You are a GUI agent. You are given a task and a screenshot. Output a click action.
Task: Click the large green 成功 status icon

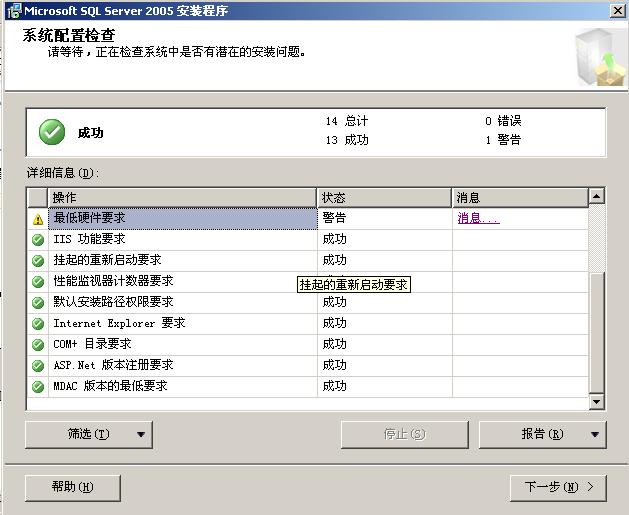coord(52,132)
